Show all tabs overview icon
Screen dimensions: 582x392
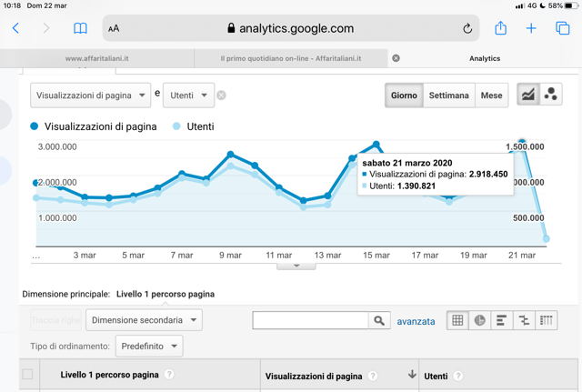click(x=562, y=28)
